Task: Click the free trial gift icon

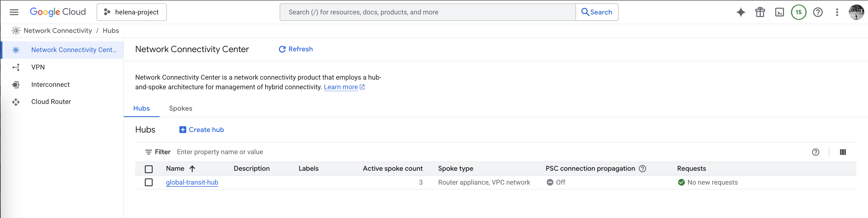Action: (760, 12)
